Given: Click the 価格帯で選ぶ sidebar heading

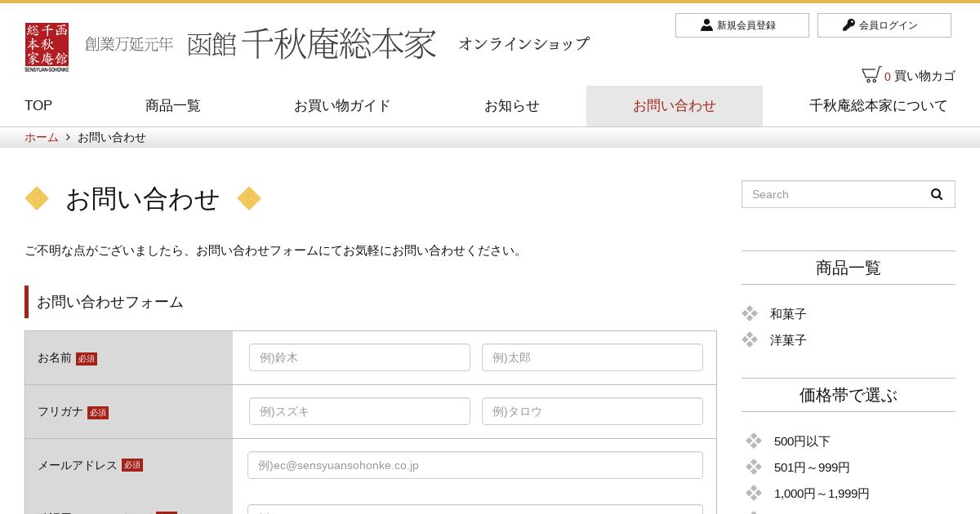Looking at the screenshot, I should pyautogui.click(x=849, y=395).
